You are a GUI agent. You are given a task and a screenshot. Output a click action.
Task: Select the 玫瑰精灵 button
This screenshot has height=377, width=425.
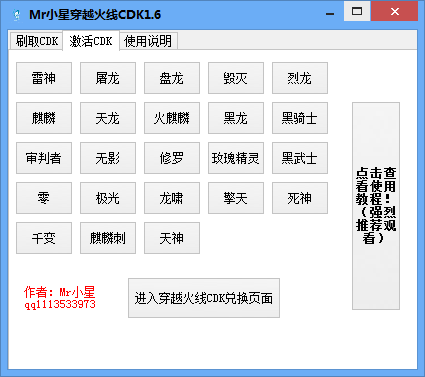pos(236,158)
